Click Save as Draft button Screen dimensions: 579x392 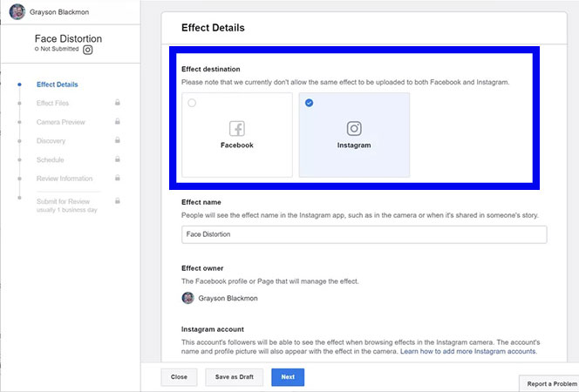pyautogui.click(x=235, y=377)
